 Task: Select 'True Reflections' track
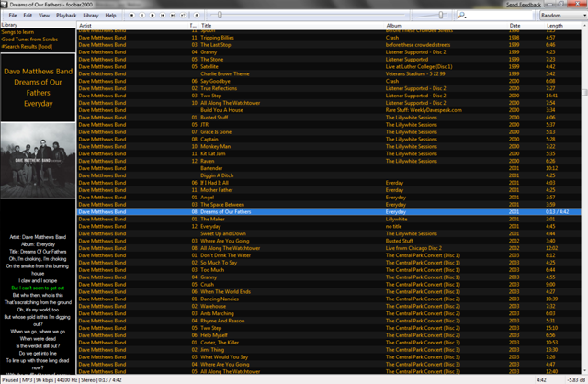click(219, 88)
